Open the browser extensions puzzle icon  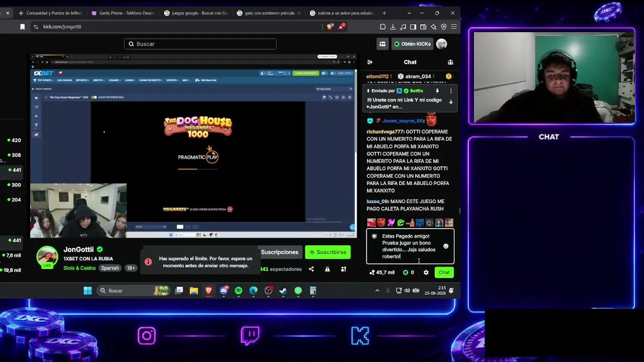pyautogui.click(x=383, y=27)
